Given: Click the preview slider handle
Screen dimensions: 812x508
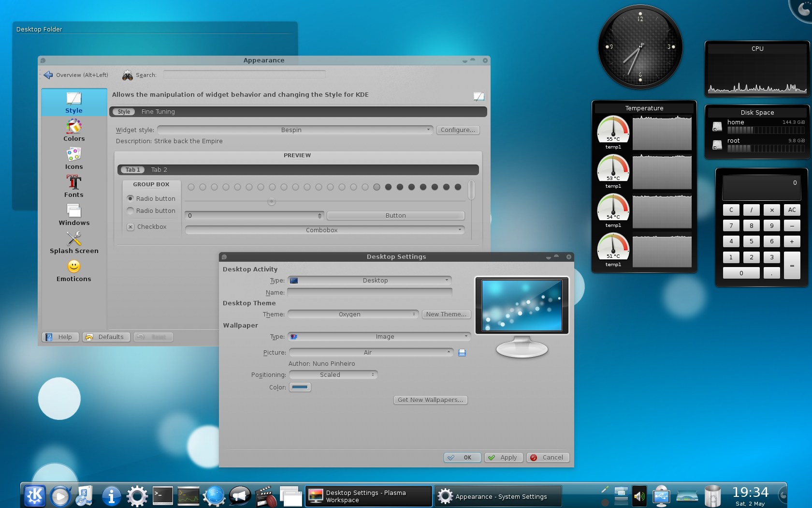Looking at the screenshot, I should [x=272, y=201].
